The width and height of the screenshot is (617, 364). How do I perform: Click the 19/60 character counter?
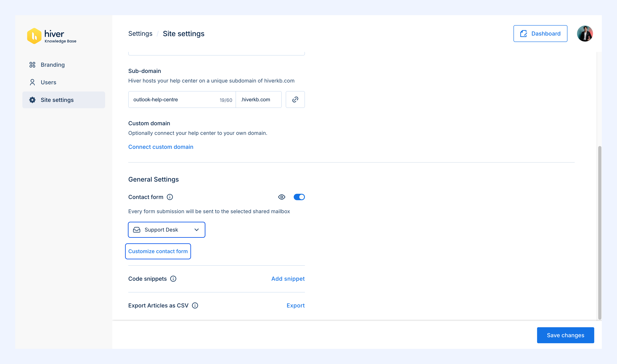coord(226,100)
